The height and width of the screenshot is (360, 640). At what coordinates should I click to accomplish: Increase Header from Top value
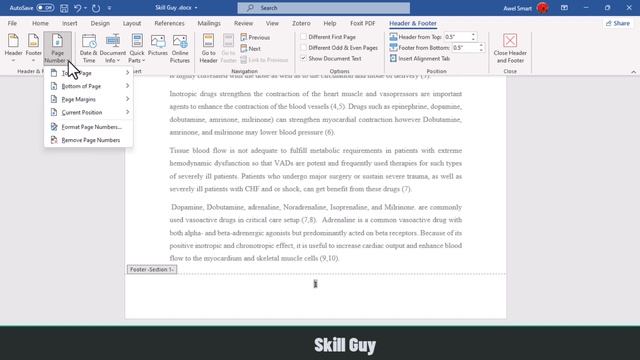(x=473, y=35)
